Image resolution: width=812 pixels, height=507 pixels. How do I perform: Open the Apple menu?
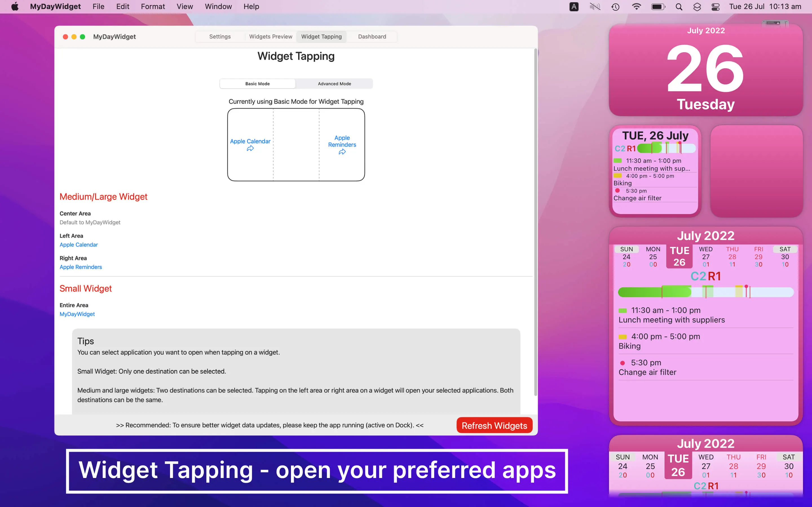coord(15,7)
